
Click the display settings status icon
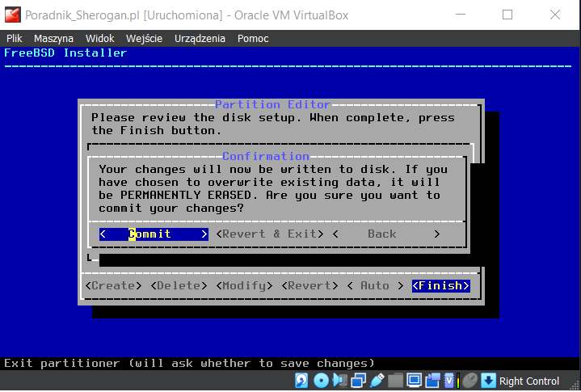pyautogui.click(x=414, y=381)
